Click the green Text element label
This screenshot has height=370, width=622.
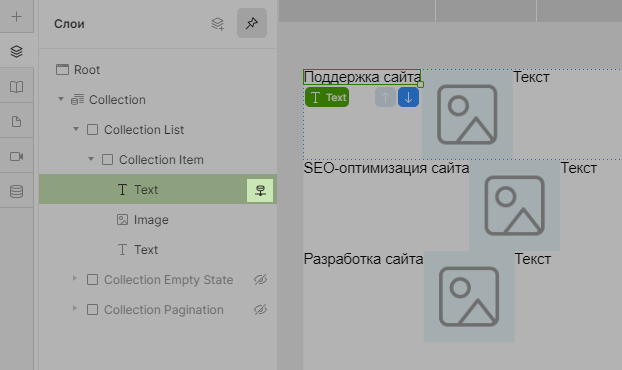click(x=327, y=98)
